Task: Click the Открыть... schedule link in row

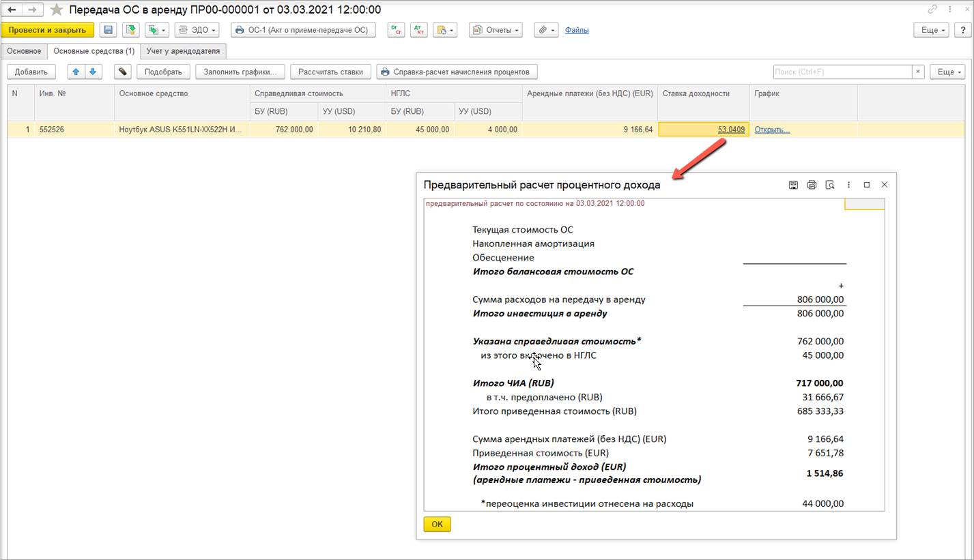Action: [x=772, y=130]
